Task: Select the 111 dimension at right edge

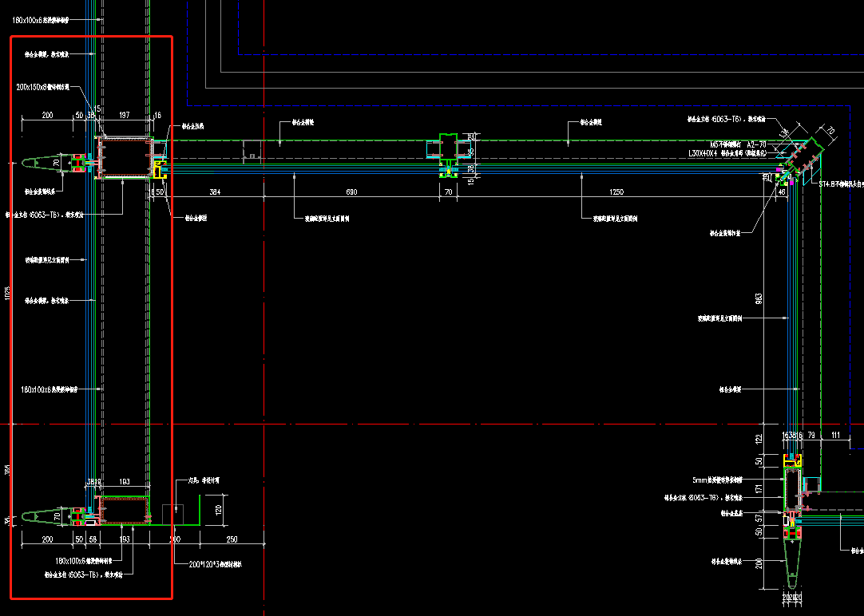Action: point(835,435)
